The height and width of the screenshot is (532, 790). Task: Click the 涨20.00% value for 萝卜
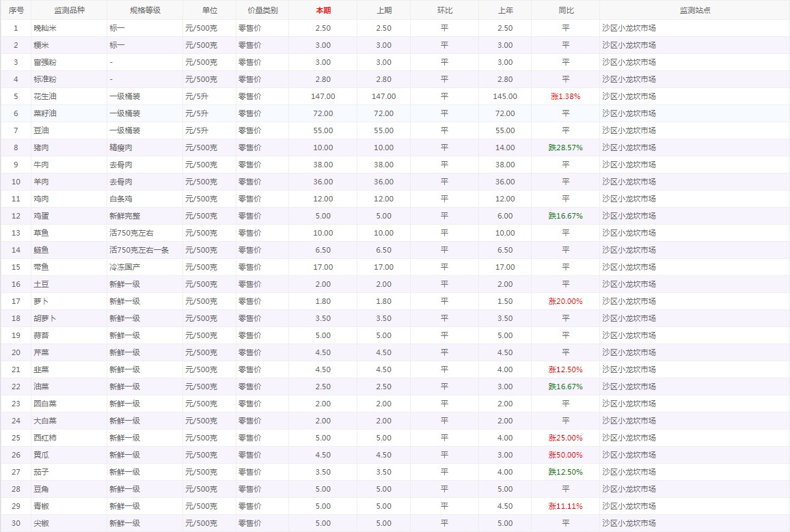[x=565, y=301]
